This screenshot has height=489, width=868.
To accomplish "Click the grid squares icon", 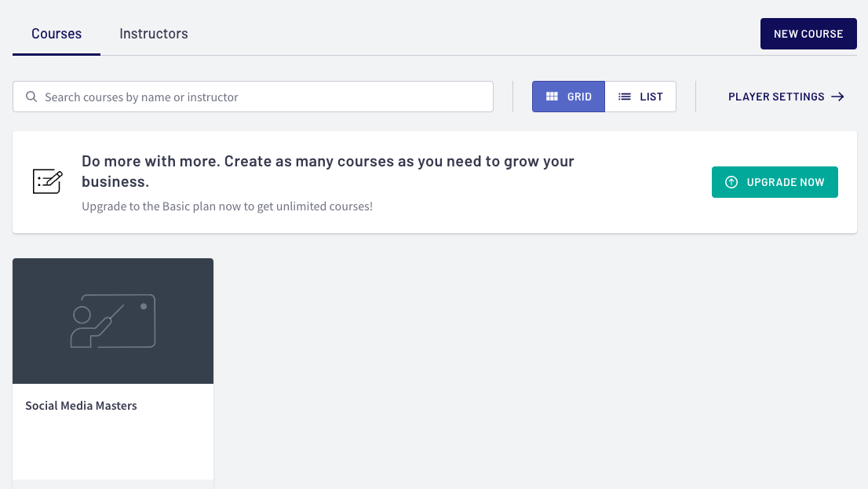I will (552, 97).
